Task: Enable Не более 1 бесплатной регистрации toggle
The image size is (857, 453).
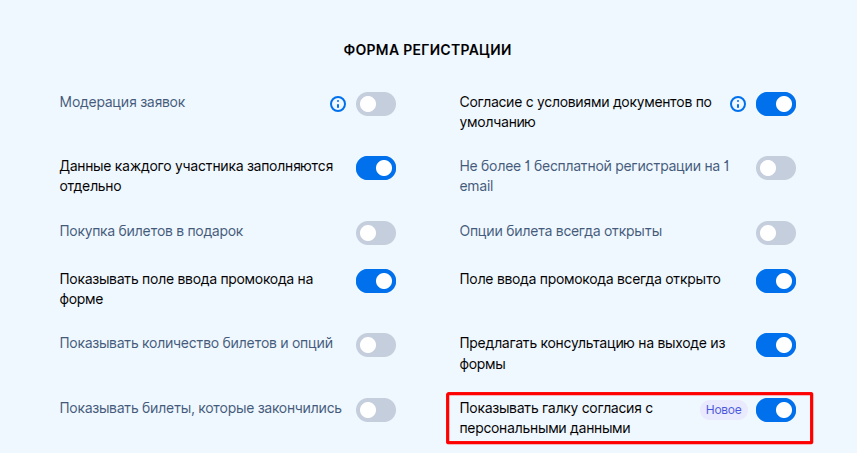Action: click(x=776, y=168)
